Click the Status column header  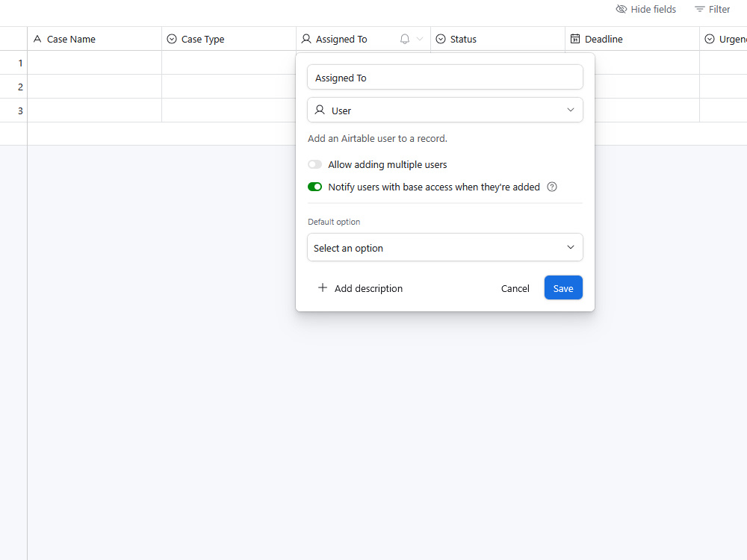(x=498, y=39)
